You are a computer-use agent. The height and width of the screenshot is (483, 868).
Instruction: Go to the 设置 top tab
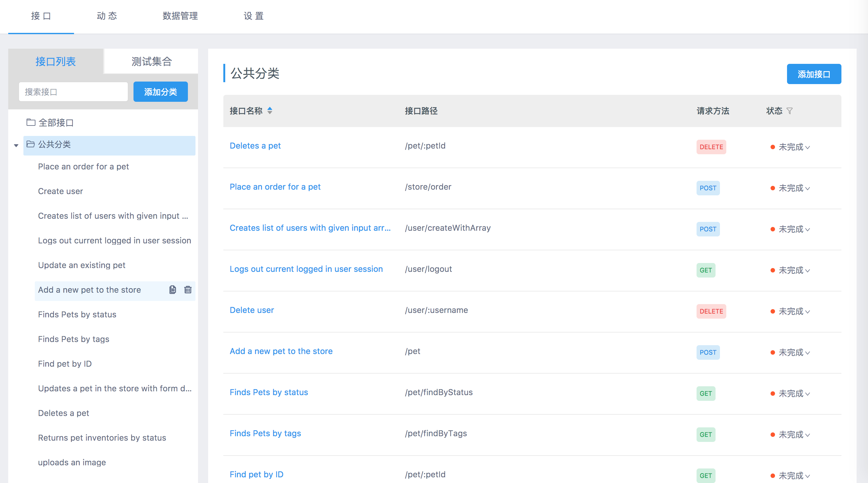253,16
